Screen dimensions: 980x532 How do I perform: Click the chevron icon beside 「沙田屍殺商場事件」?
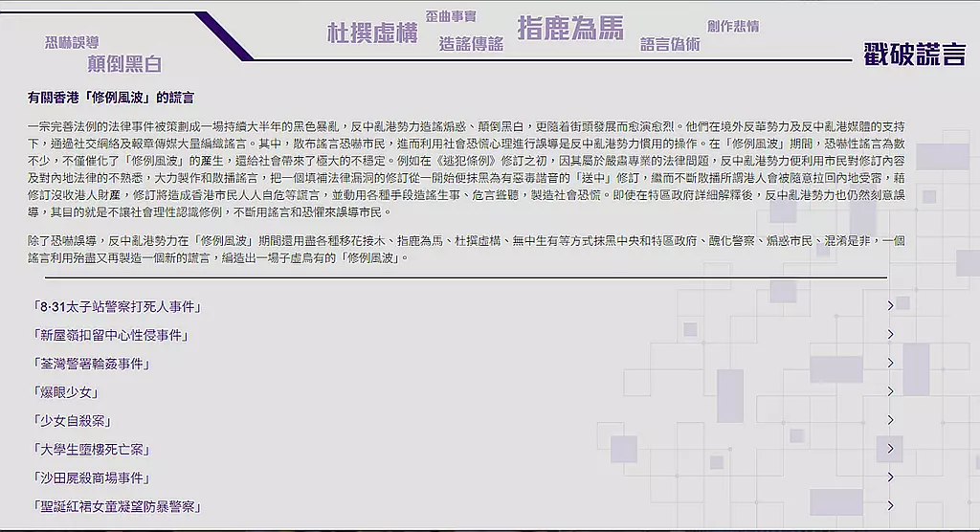[x=890, y=477]
